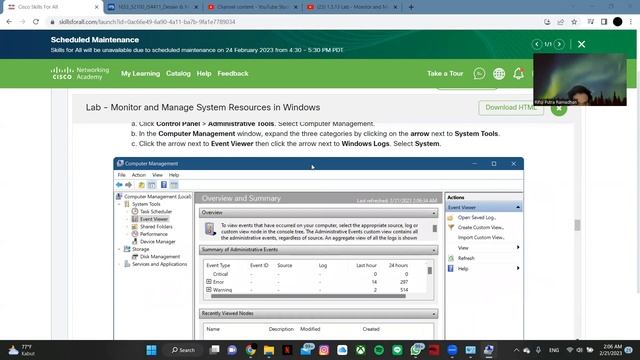The height and width of the screenshot is (360, 640).
Task: Click the Cisco Networking Academy logo
Action: (x=80, y=73)
